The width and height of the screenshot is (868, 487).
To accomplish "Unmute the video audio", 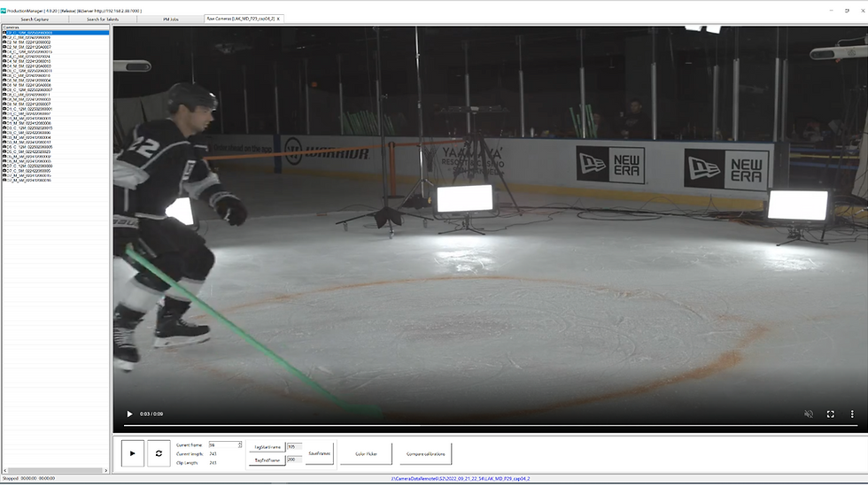I will (809, 414).
